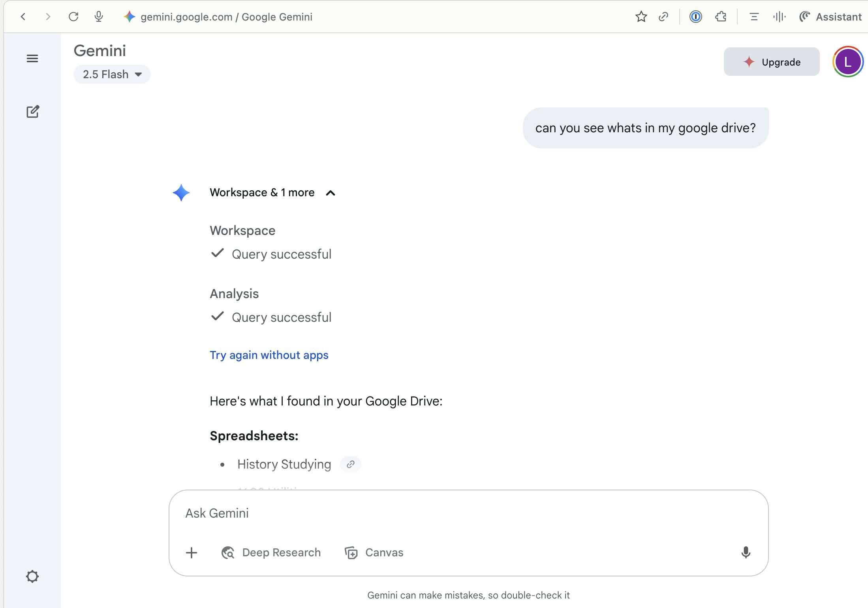This screenshot has height=608, width=868.
Task: Click the Workspace heading in the response
Action: pyautogui.click(x=242, y=231)
